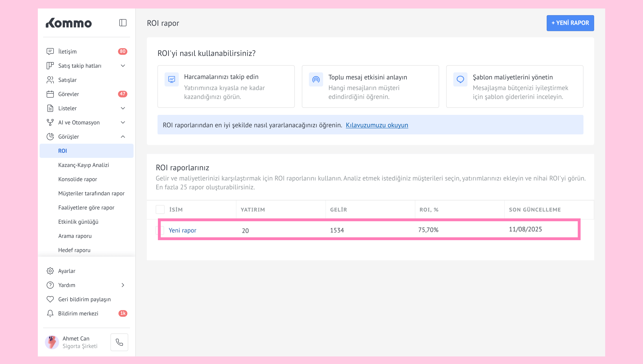The image size is (643, 364).
Task: Expand AI ve Otomasyon dropdown arrow
Action: (x=123, y=122)
